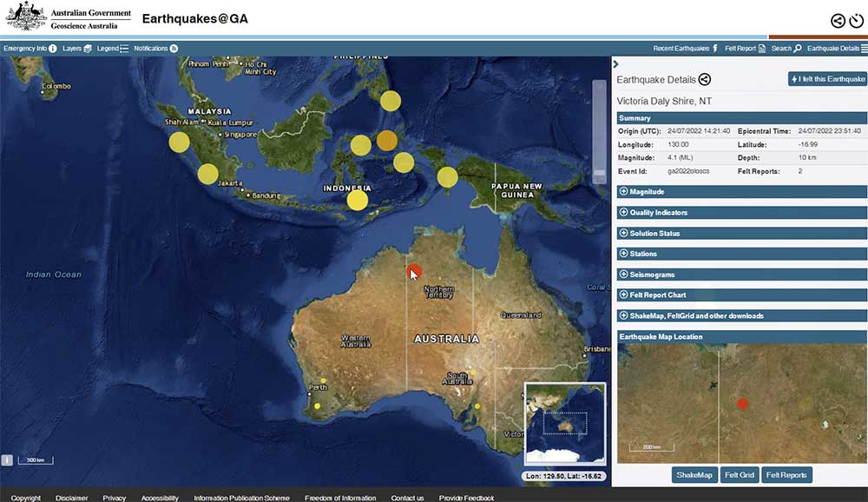The width and height of the screenshot is (868, 502).
Task: Expand Solution Status section
Action: point(742,234)
